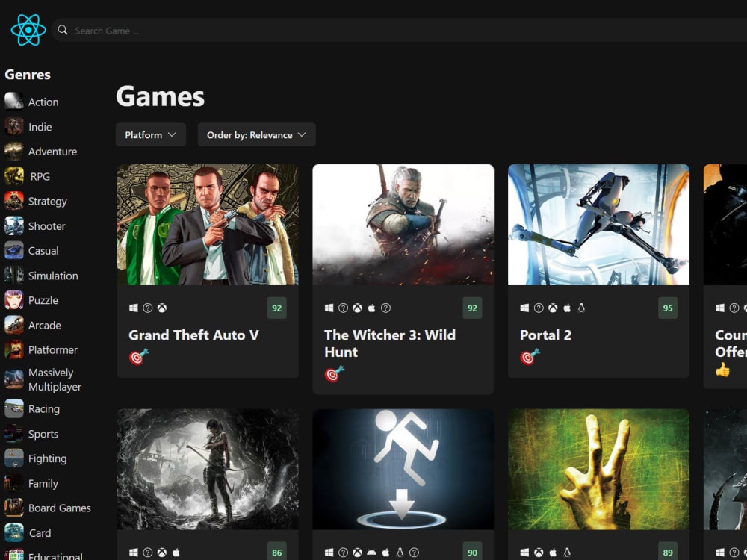Click the Windows icon on Grand Theft Auto V card
747x560 pixels.
click(x=134, y=308)
